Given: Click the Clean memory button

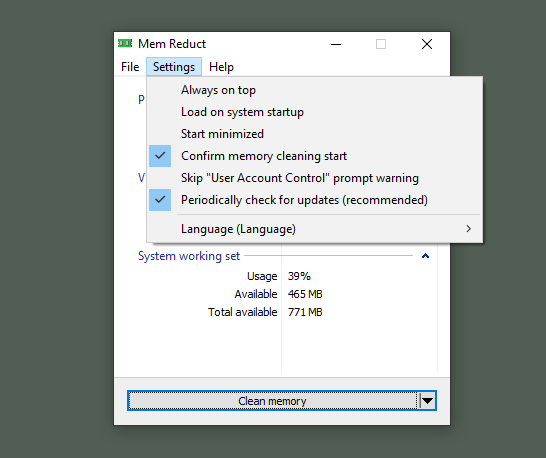Looking at the screenshot, I should coord(272,401).
